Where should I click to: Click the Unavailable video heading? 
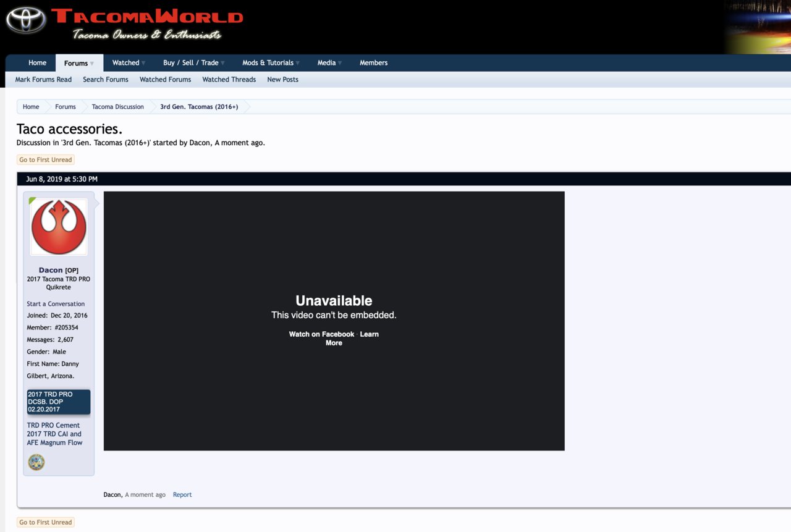[334, 301]
